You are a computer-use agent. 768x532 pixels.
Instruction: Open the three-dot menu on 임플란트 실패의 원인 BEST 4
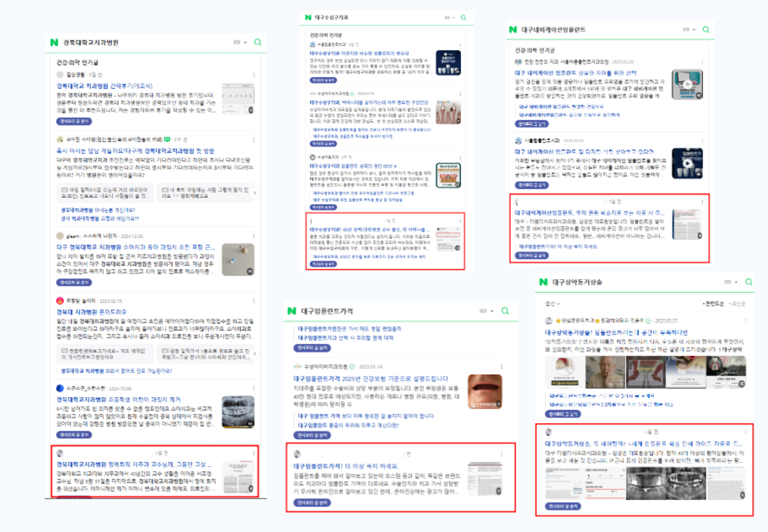click(460, 157)
